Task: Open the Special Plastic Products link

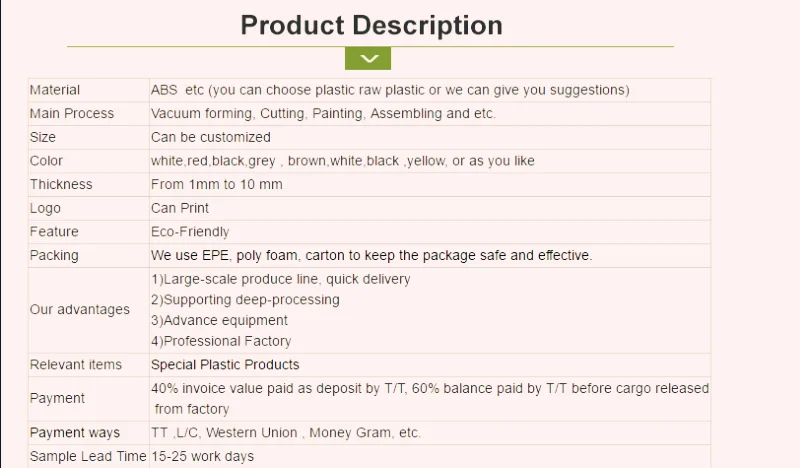Action: pyautogui.click(x=225, y=365)
